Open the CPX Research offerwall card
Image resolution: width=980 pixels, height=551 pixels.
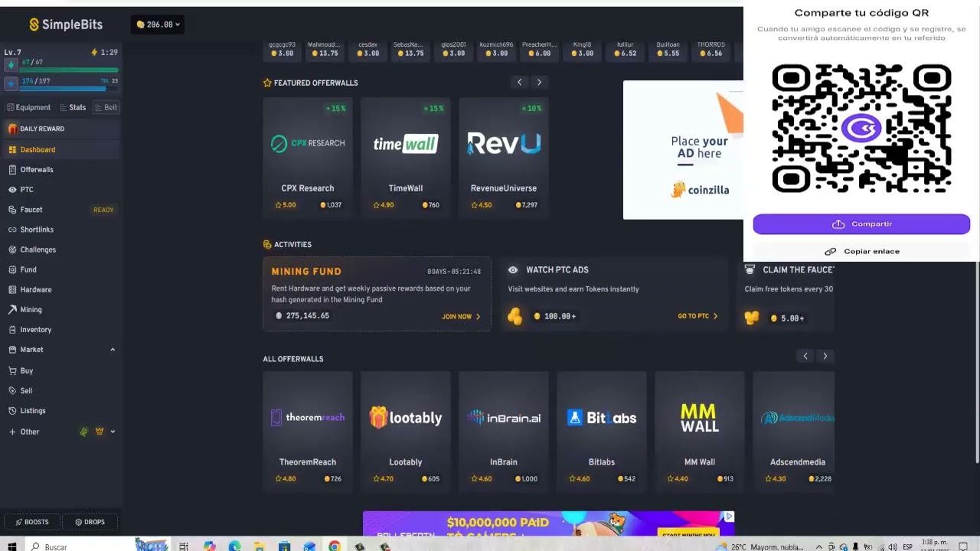tap(308, 158)
